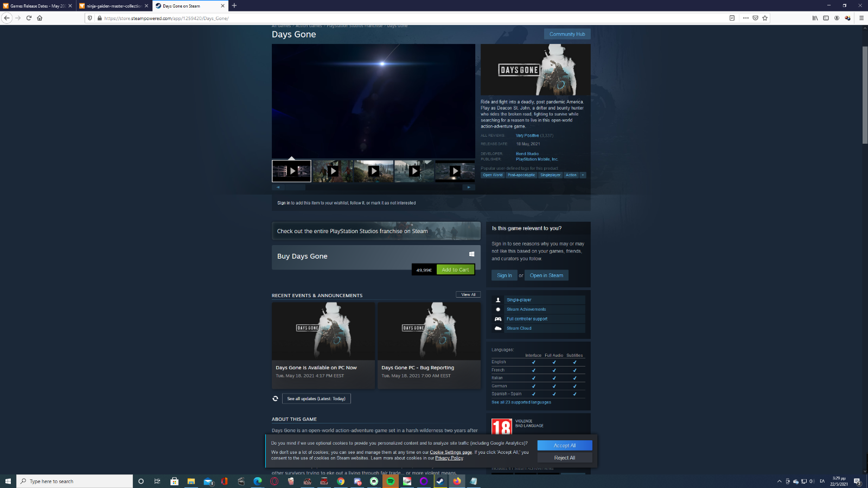This screenshot has height=488, width=868.
Task: Click the page vertical scrollbar thumb
Action: (865, 95)
